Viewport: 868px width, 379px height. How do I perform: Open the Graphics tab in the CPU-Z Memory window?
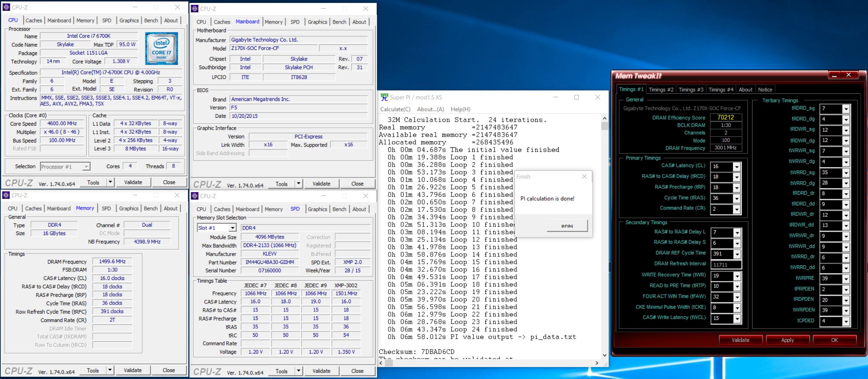(x=129, y=209)
